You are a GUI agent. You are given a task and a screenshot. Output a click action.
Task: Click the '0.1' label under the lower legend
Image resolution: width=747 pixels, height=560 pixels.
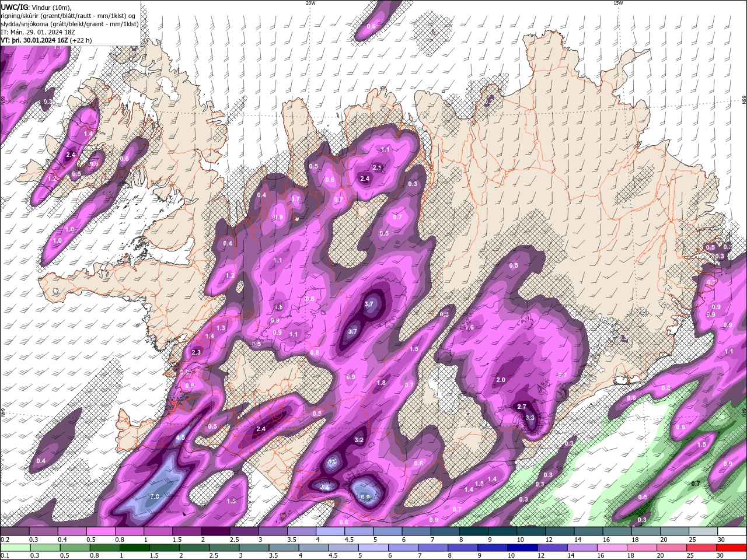point(4,556)
